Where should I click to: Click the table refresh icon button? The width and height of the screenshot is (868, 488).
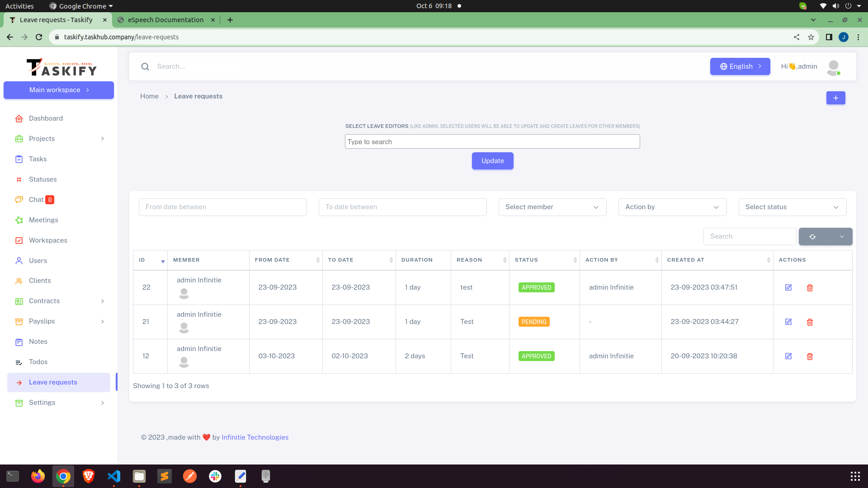click(x=812, y=237)
